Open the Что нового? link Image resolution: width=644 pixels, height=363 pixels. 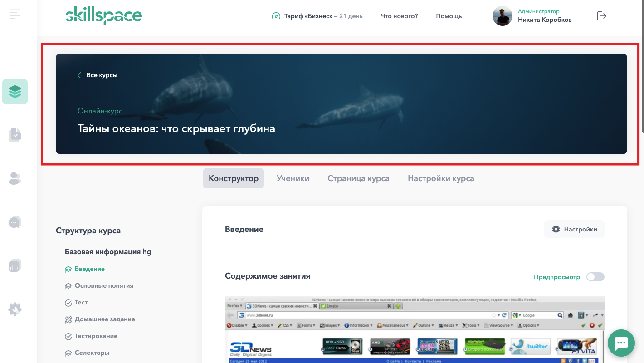point(400,16)
